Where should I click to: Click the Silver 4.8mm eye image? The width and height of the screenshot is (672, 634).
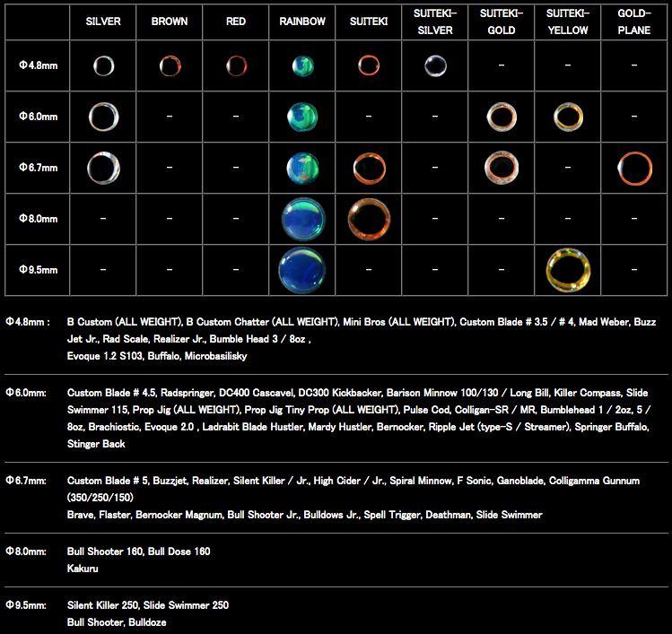point(104,66)
